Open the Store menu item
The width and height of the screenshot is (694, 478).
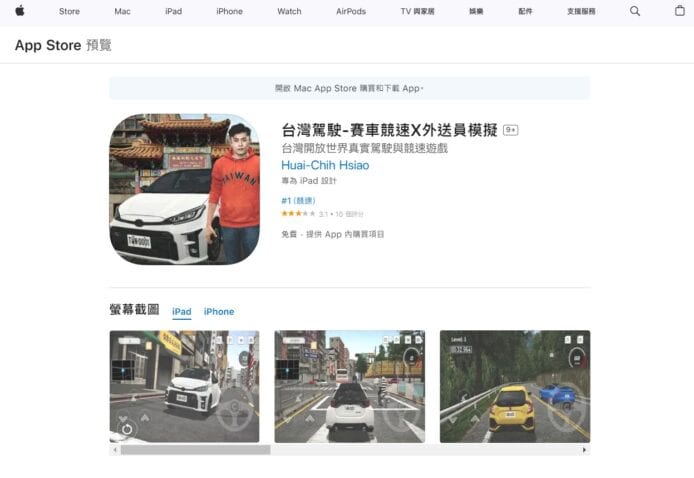pos(69,12)
